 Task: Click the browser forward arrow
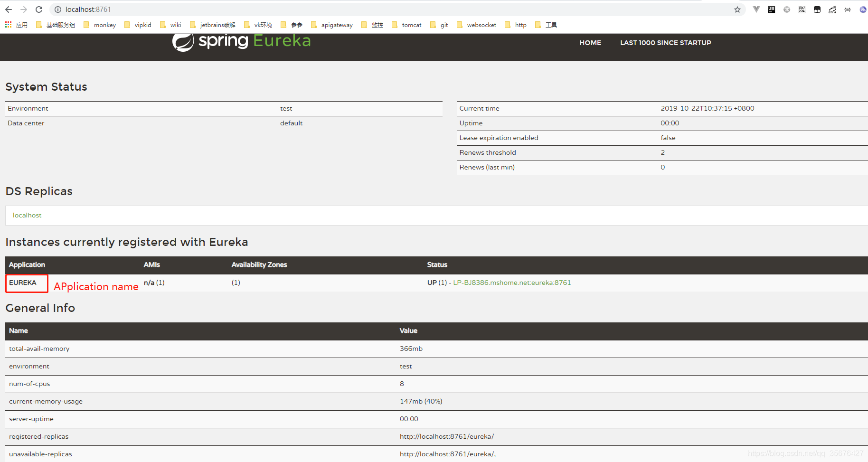[24, 9]
